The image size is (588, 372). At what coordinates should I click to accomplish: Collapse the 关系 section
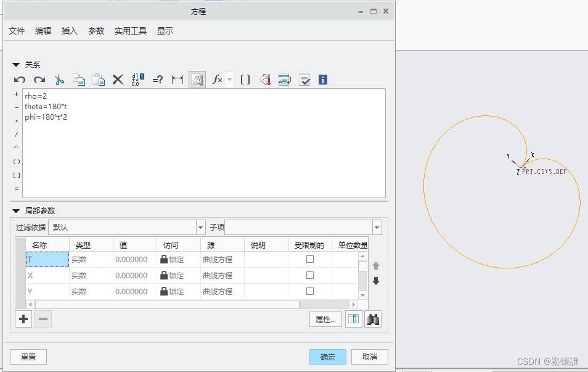click(16, 65)
